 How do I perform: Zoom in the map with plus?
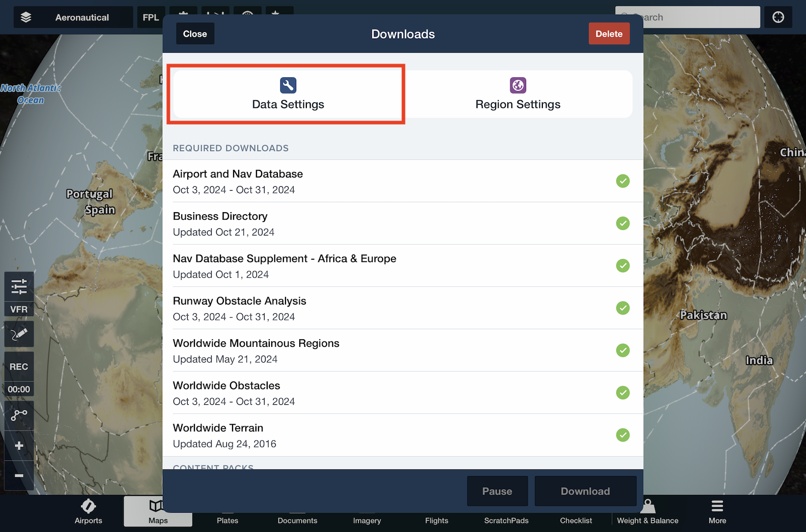19,446
